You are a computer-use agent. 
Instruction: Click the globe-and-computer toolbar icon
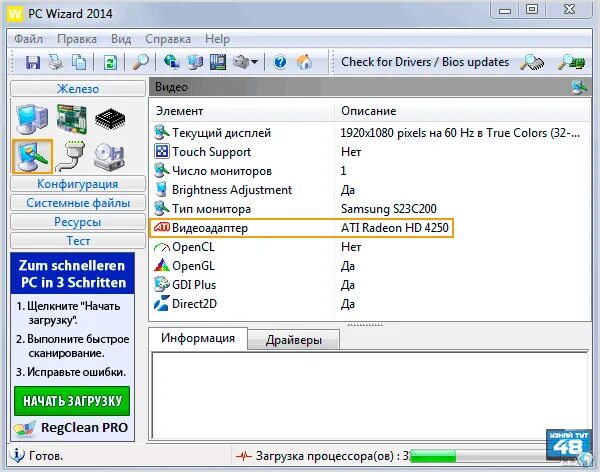coord(172,62)
